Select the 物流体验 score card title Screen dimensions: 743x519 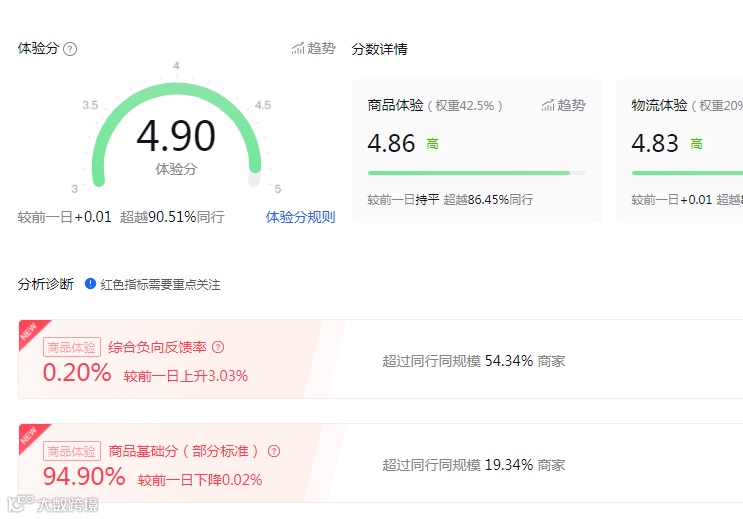pos(659,105)
